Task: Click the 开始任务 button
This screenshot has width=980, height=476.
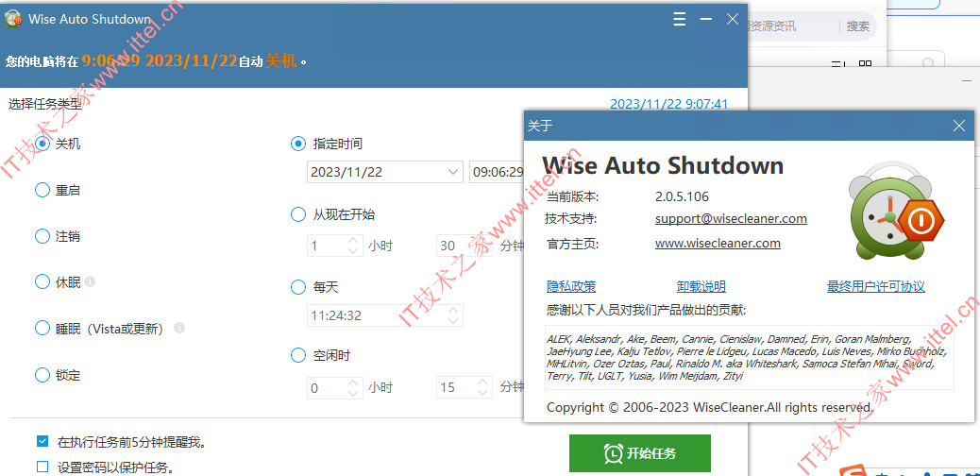Action: 640,452
